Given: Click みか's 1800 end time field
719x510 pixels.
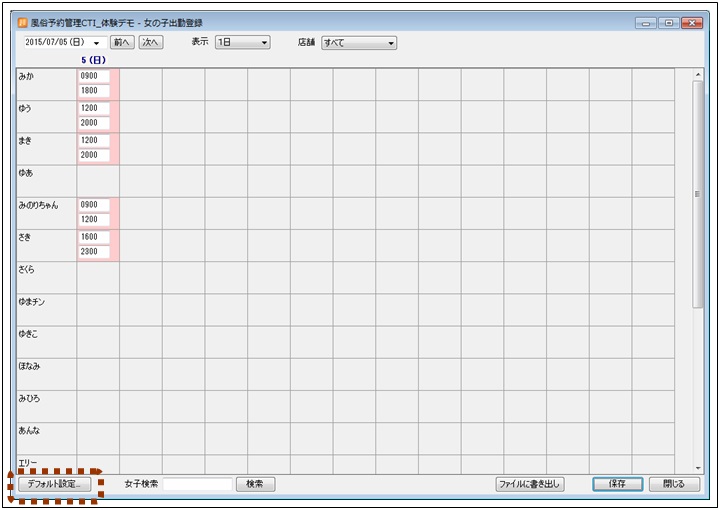Looking at the screenshot, I should pyautogui.click(x=94, y=91).
